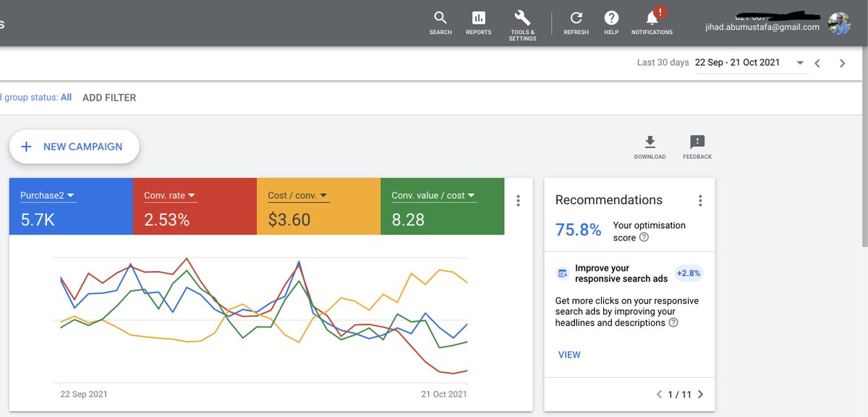The height and width of the screenshot is (417, 868).
Task: Open the Search tool icon
Action: pos(440,18)
